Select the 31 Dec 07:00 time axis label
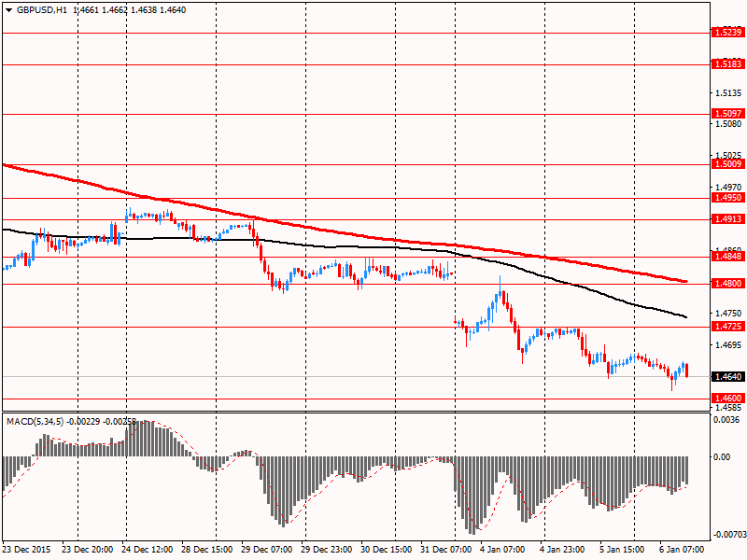 pos(446,550)
